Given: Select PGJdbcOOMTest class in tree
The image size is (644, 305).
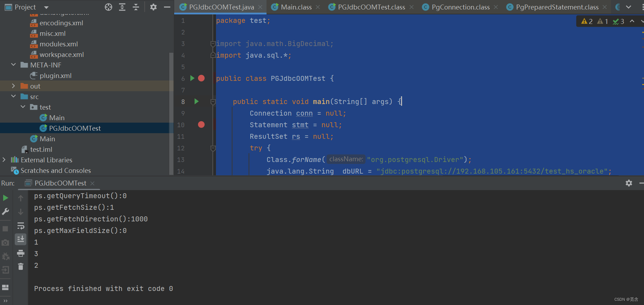Looking at the screenshot, I should 75,128.
